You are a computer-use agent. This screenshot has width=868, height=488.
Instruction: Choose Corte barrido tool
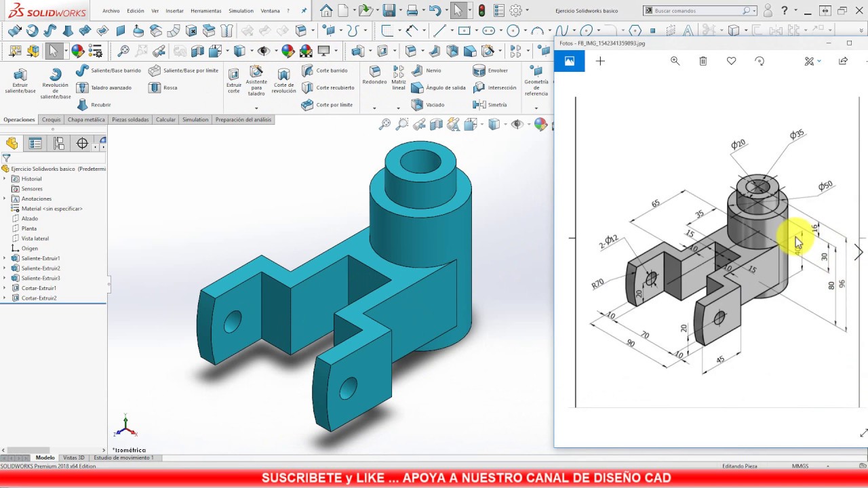324,70
